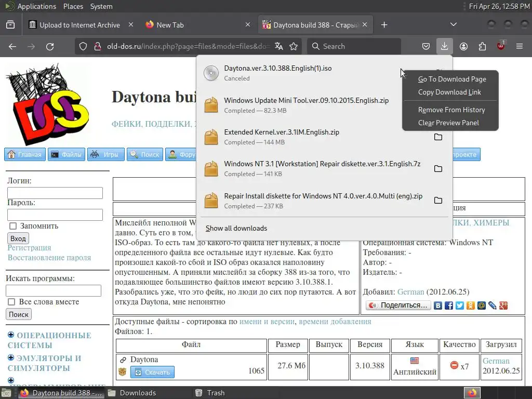This screenshot has width=532, height=399.
Task: Expand the ЭМУЛЯТОРЫ И СИМУЛЯТОРЫ category plus
Action: click(11, 357)
